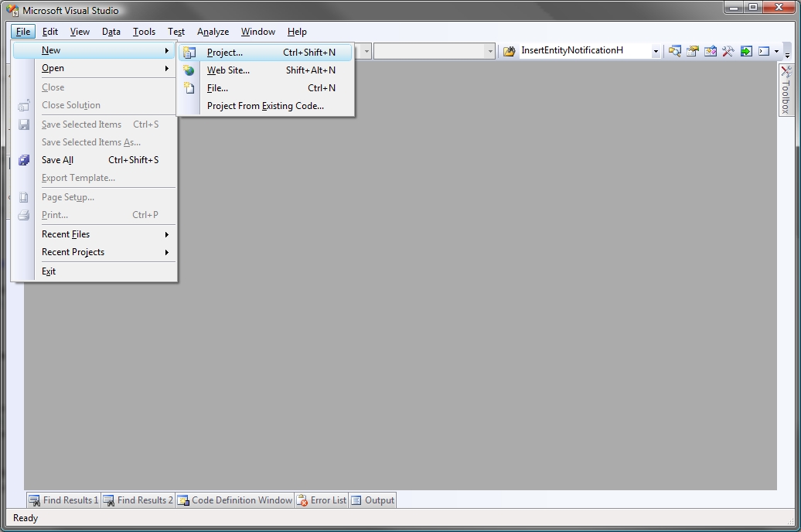Open the find combo box dropdown arrow

(656, 51)
